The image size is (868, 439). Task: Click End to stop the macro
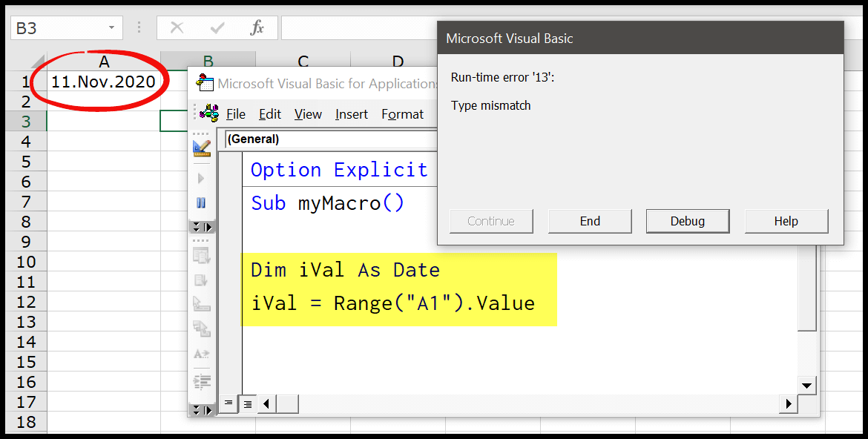click(590, 220)
